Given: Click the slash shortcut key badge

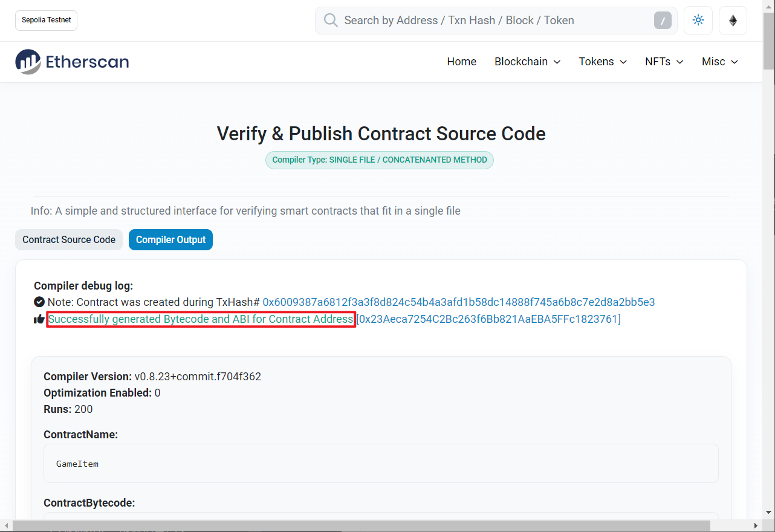Looking at the screenshot, I should 663,21.
